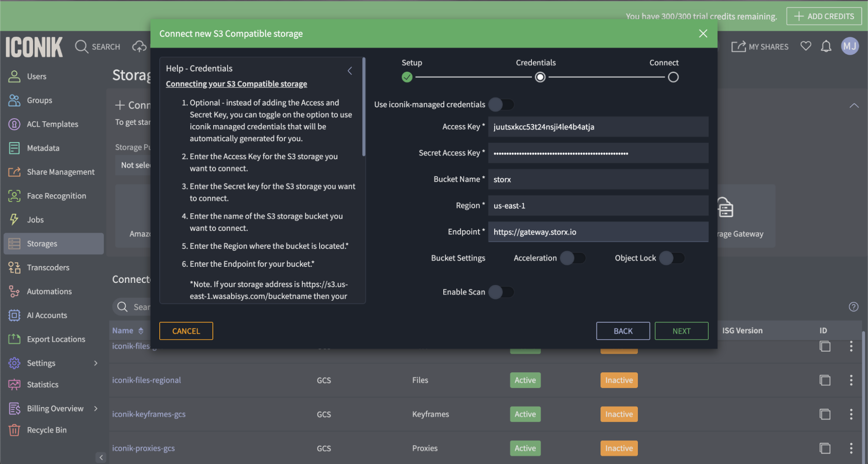Click the Groups sidebar icon
Screen dimensions: 868x464
pyautogui.click(x=14, y=100)
